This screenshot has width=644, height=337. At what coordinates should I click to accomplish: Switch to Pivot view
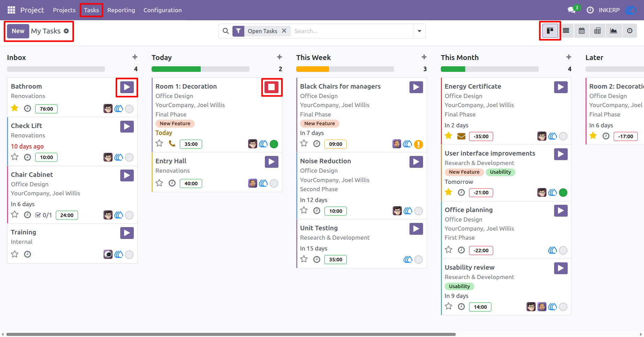tap(597, 31)
